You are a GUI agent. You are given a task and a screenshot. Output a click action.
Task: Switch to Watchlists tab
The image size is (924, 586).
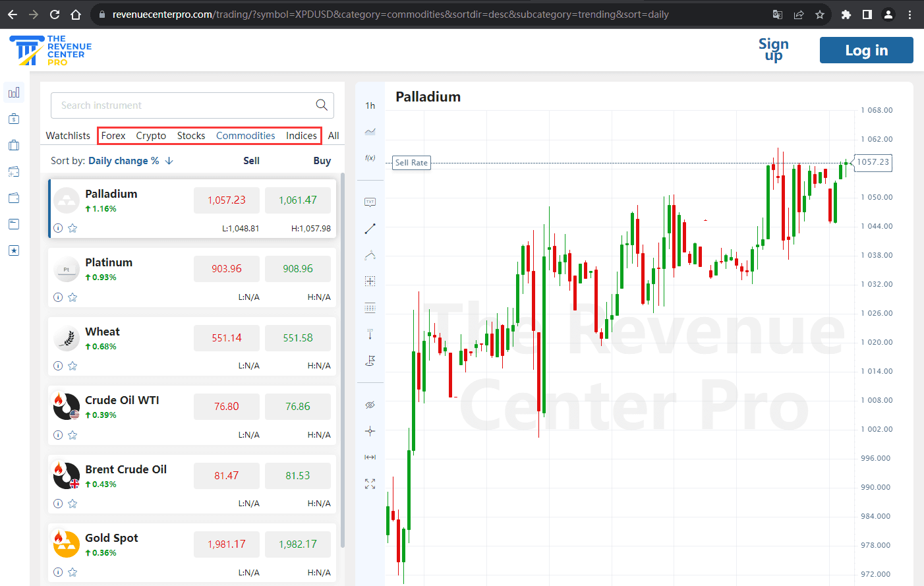pyautogui.click(x=68, y=136)
